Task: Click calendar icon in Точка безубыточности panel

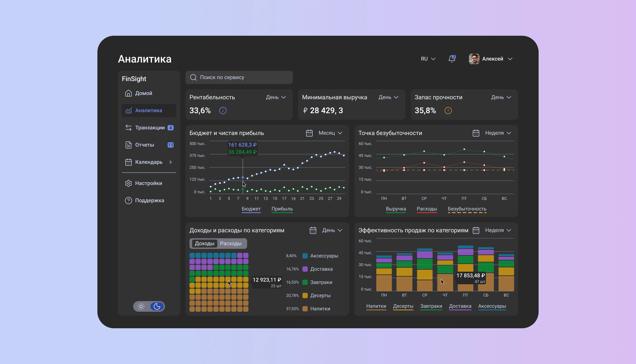Action: coord(476,133)
